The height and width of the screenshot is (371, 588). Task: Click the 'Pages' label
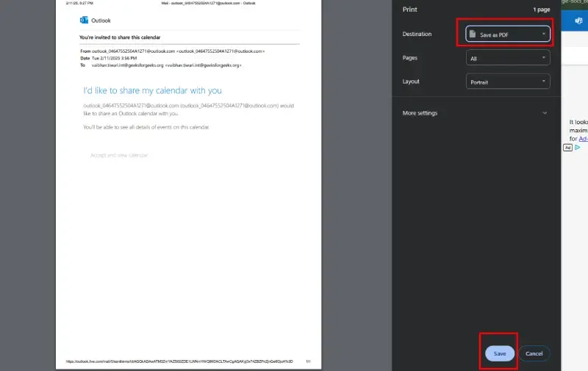pos(410,58)
